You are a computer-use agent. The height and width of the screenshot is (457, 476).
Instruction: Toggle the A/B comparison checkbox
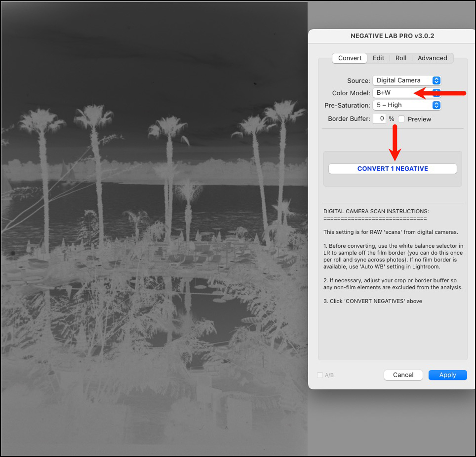pyautogui.click(x=320, y=375)
